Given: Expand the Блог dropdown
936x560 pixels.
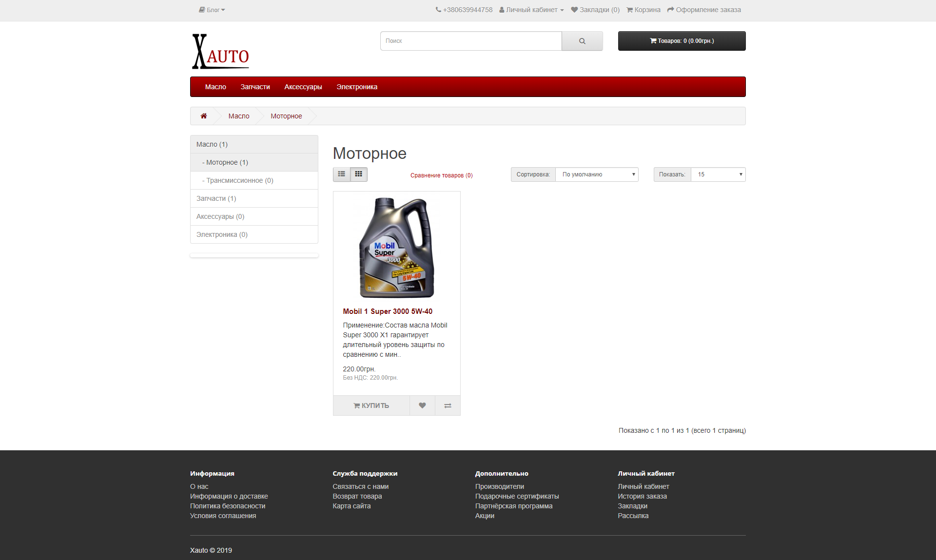Looking at the screenshot, I should [212, 10].
